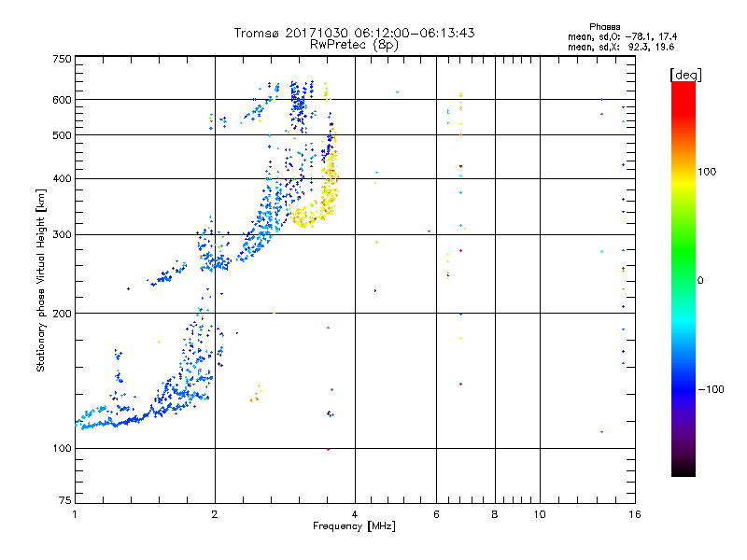Click x-axis tick label '1'
The image size is (747, 560).
(75, 514)
